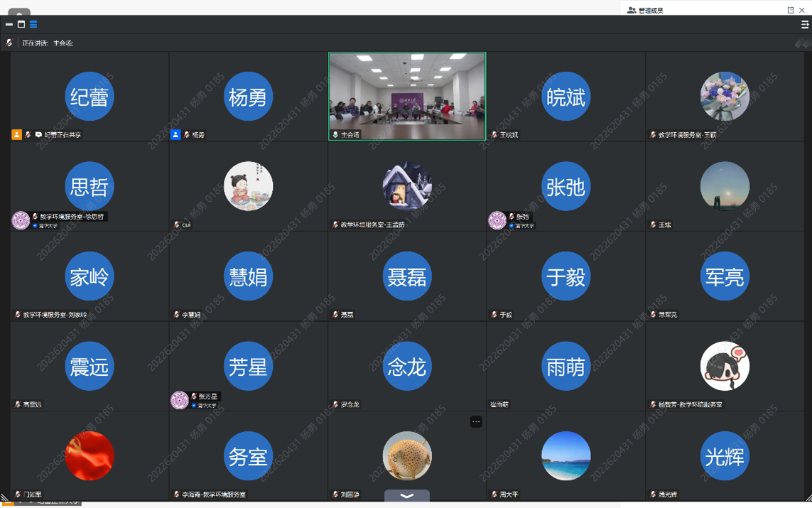Pop out the 管理成员 panel

(x=791, y=10)
